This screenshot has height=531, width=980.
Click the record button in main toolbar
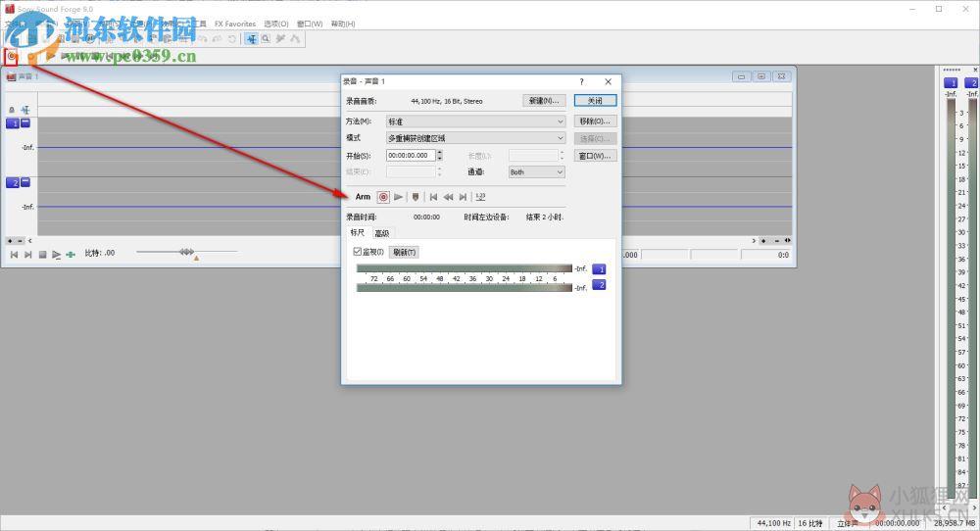pyautogui.click(x=11, y=56)
